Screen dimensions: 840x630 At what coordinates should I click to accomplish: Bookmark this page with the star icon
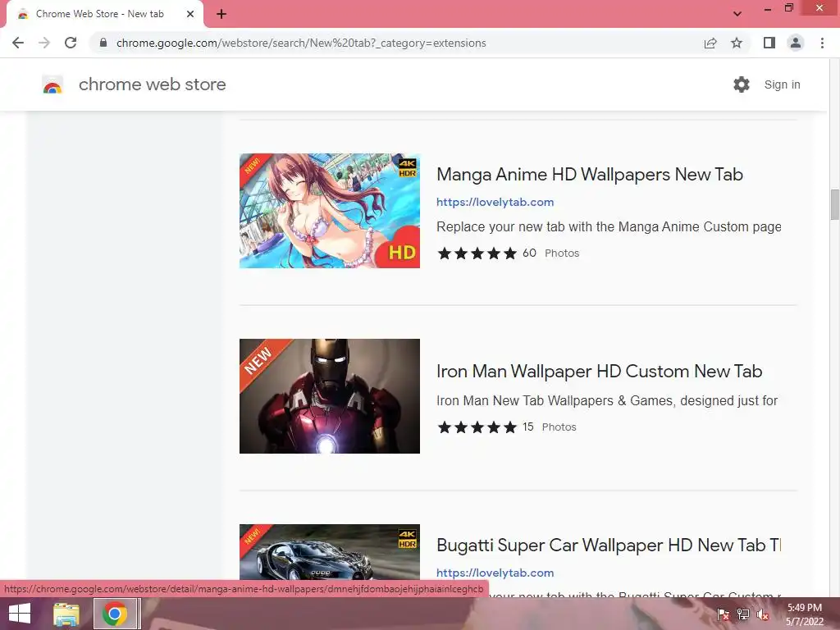737,43
